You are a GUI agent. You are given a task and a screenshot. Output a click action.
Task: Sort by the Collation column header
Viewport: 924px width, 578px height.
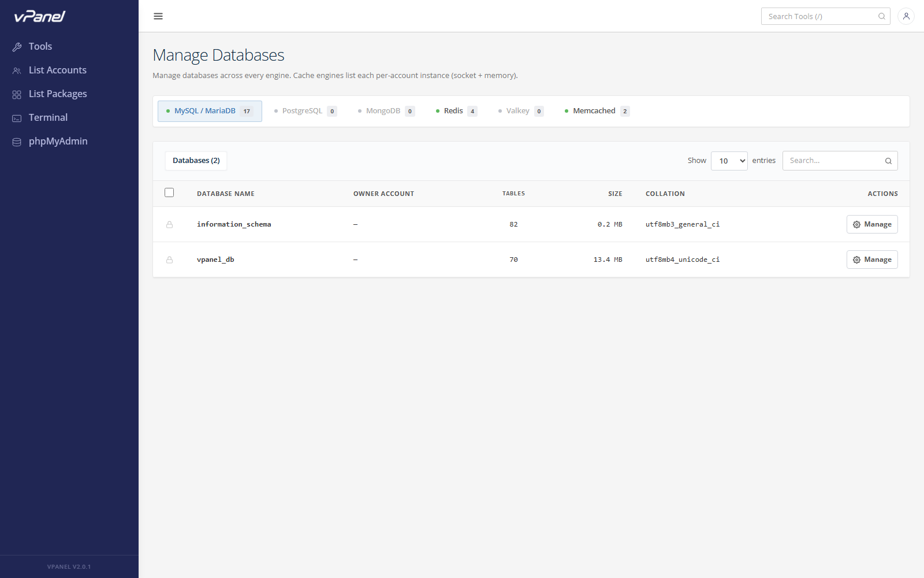click(665, 194)
